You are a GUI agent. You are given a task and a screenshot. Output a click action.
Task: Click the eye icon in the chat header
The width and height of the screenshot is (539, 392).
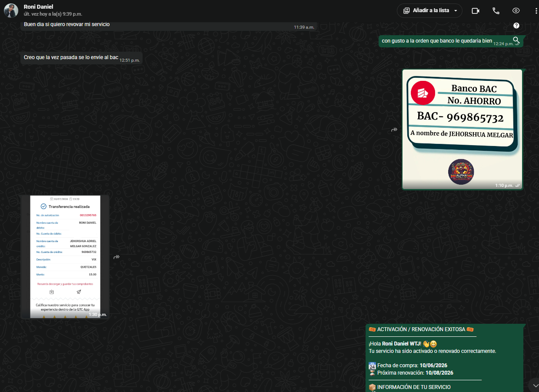click(x=516, y=11)
